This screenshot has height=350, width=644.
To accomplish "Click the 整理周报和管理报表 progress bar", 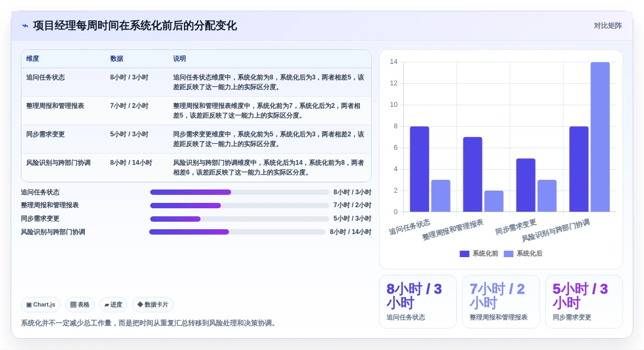I will tap(240, 206).
